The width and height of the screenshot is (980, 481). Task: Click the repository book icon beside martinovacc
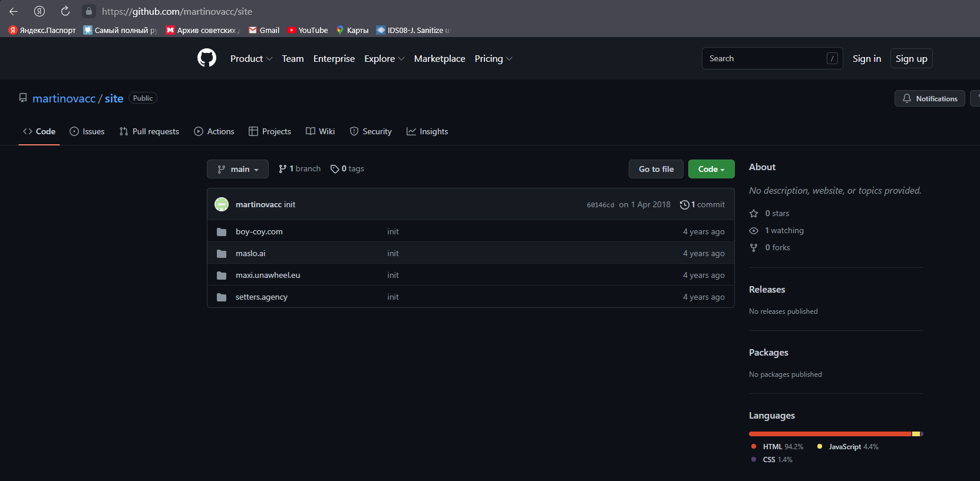pyautogui.click(x=23, y=98)
